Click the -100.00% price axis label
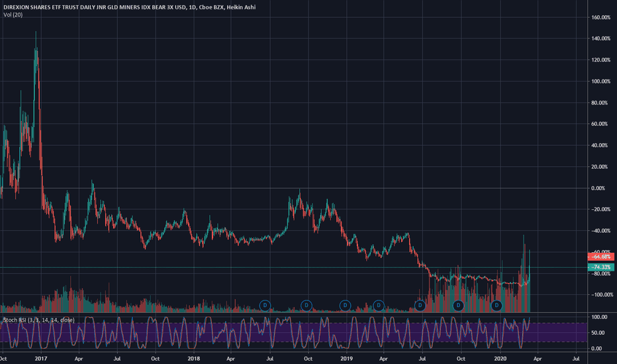 602,295
